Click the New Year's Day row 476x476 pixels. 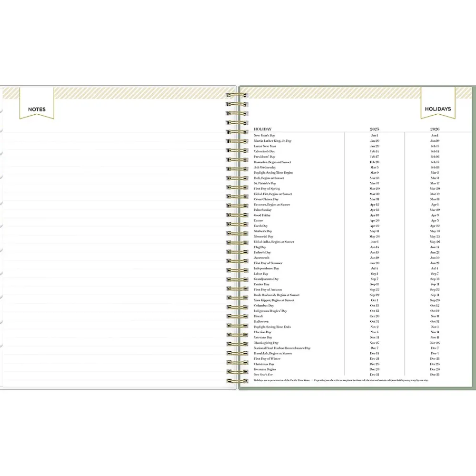pyautogui.click(x=264, y=136)
